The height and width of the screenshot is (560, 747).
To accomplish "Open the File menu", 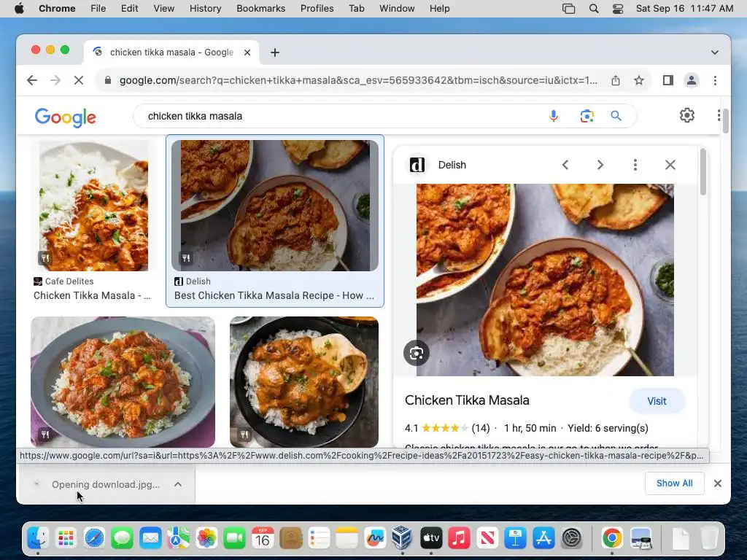I will click(x=98, y=9).
